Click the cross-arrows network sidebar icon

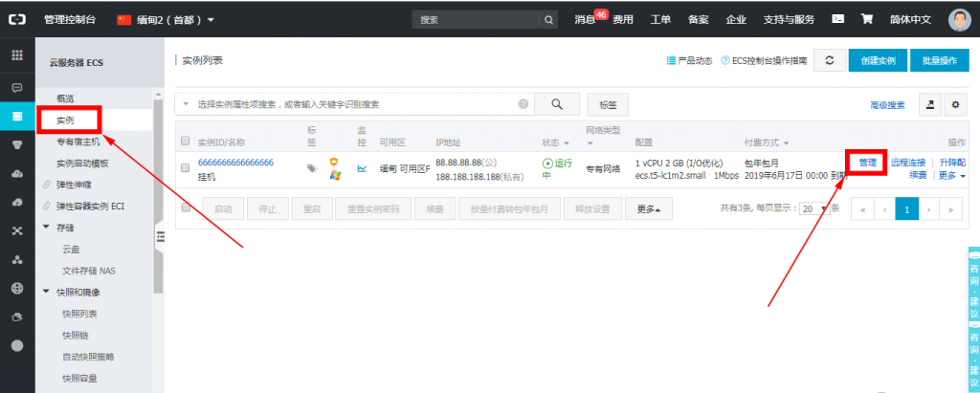click(x=17, y=230)
